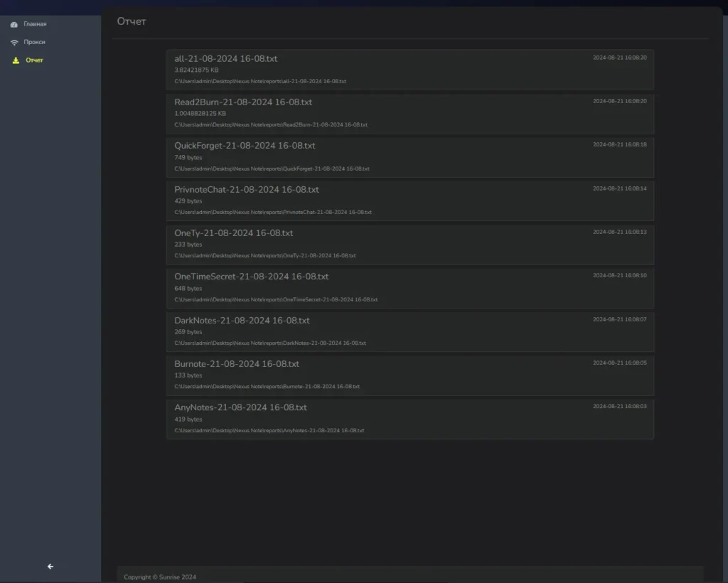The height and width of the screenshot is (583, 728).
Task: Select the yellow download icon for Отчет
Action: click(15, 60)
